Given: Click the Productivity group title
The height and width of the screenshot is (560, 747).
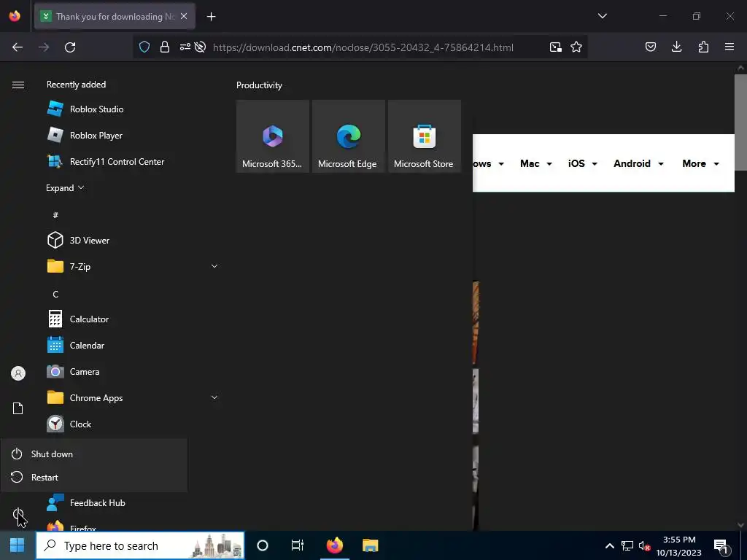Looking at the screenshot, I should (x=259, y=85).
